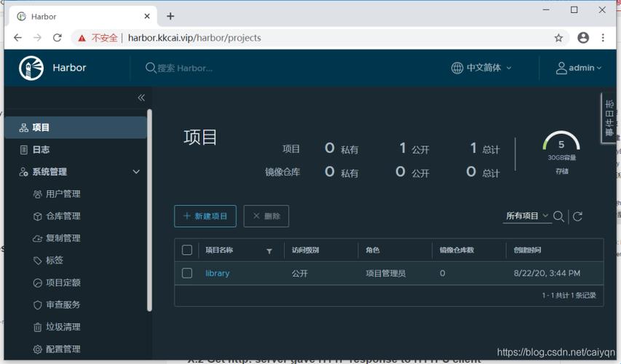
Task: Open 所有项目 filter dropdown
Action: (527, 216)
